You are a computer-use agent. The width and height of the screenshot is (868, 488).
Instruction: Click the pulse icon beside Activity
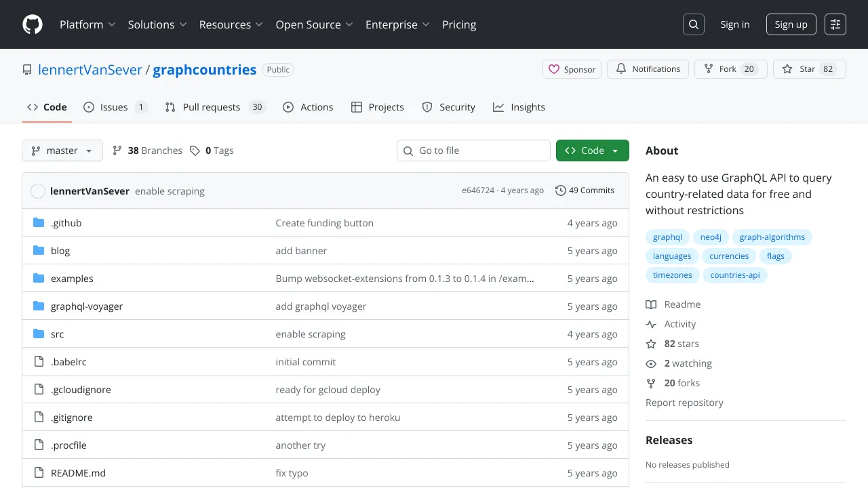click(x=651, y=324)
